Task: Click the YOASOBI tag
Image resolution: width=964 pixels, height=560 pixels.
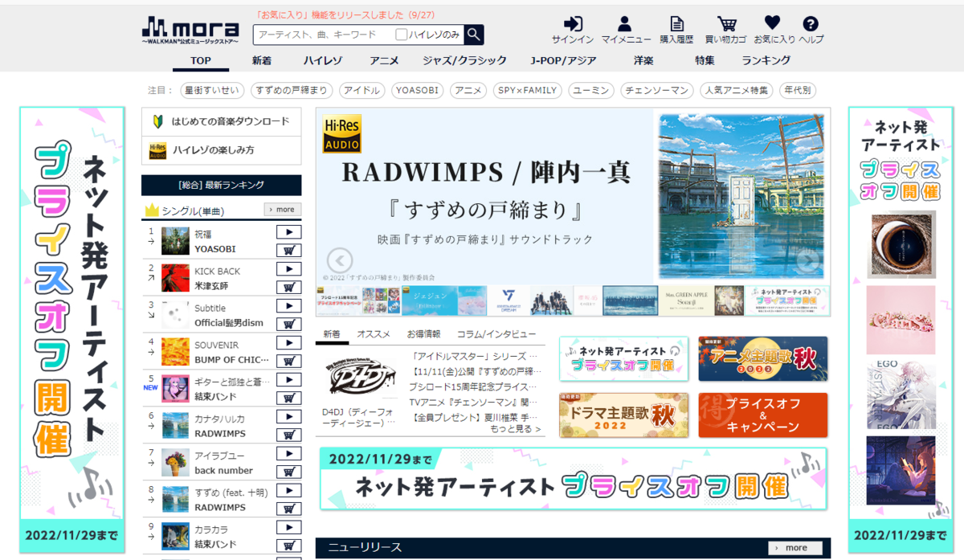Action: click(x=418, y=90)
